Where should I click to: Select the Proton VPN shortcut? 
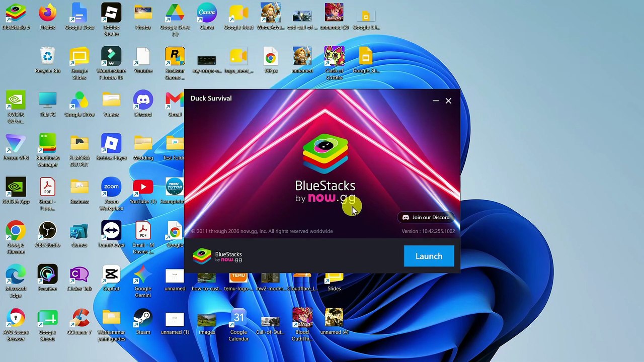pyautogui.click(x=16, y=148)
